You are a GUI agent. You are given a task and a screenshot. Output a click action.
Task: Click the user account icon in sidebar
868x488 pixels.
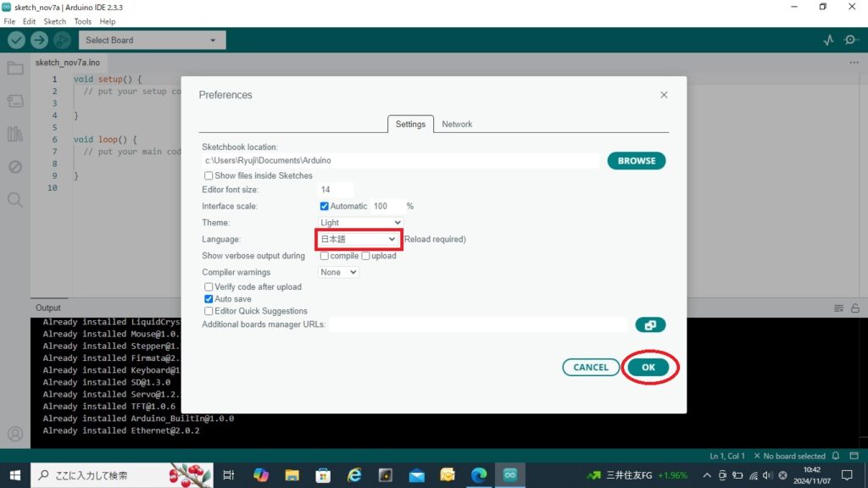[x=15, y=434]
